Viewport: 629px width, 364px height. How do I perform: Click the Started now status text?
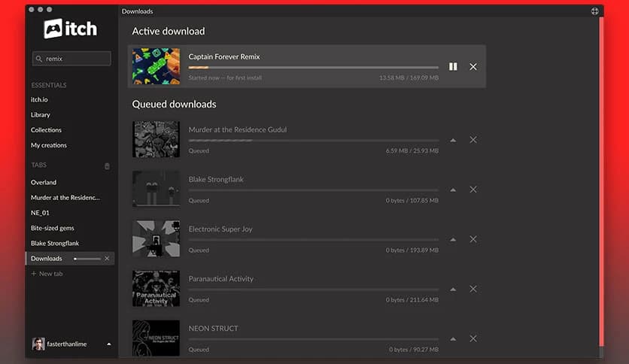(x=225, y=77)
